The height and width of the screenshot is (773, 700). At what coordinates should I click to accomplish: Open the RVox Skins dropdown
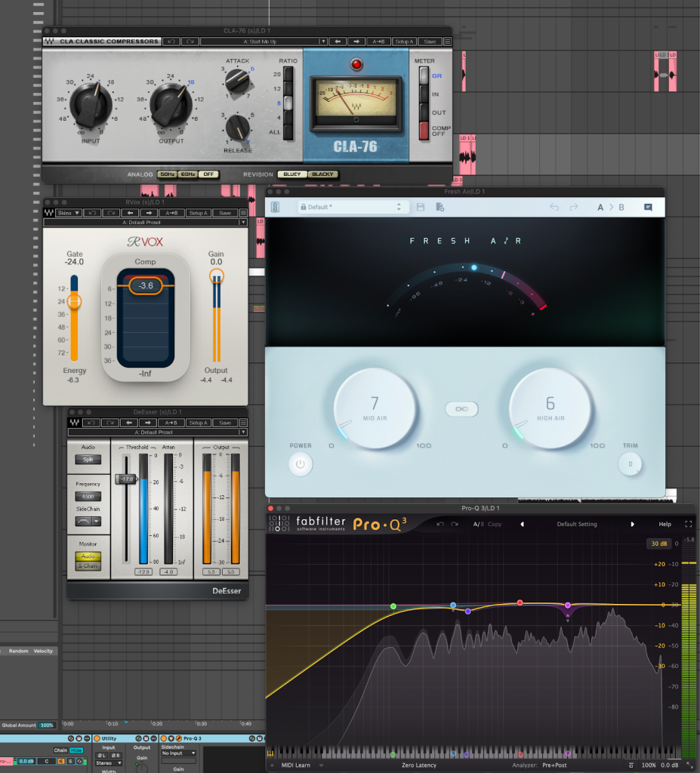(68, 213)
